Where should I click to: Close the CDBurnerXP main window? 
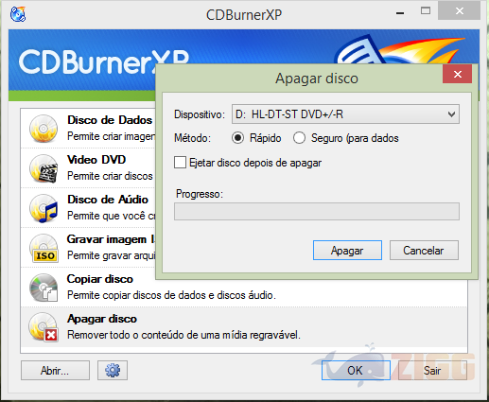click(x=459, y=11)
